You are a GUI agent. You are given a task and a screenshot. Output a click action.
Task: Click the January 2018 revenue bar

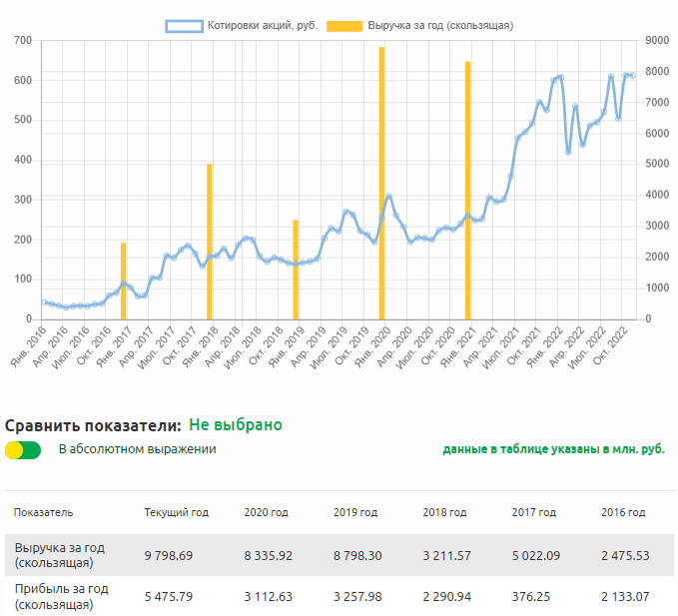(x=210, y=242)
